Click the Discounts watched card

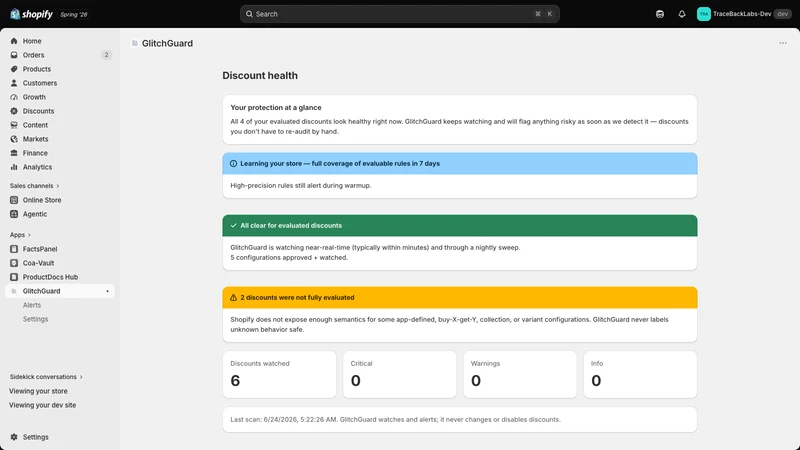279,374
